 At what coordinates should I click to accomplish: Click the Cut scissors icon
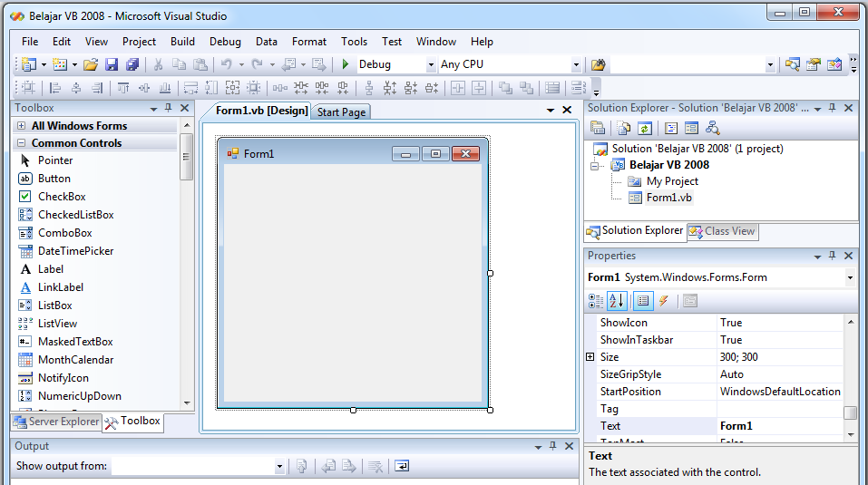[159, 64]
